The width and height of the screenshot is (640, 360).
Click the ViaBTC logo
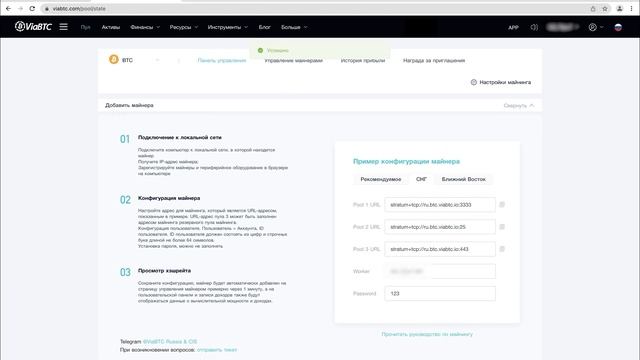[x=33, y=27]
